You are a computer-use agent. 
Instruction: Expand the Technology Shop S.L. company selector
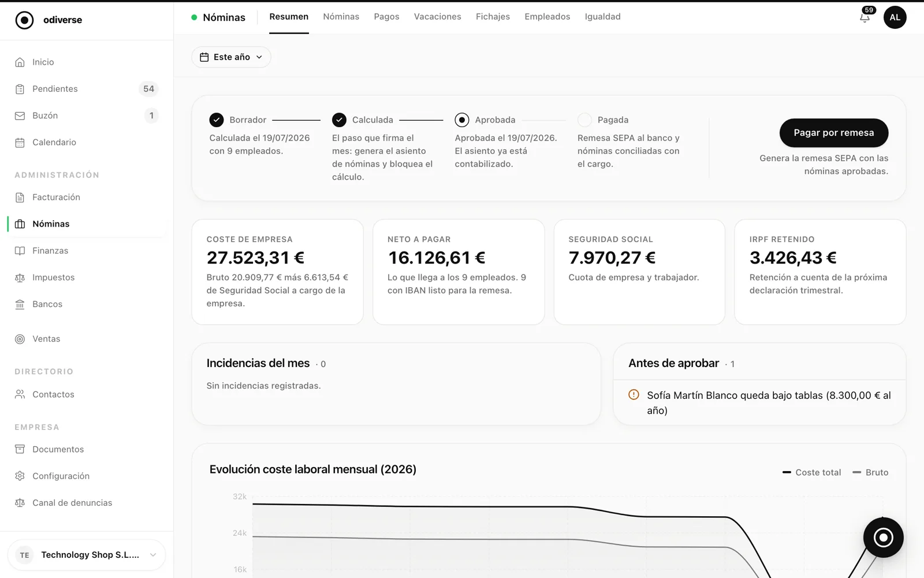pyautogui.click(x=87, y=555)
